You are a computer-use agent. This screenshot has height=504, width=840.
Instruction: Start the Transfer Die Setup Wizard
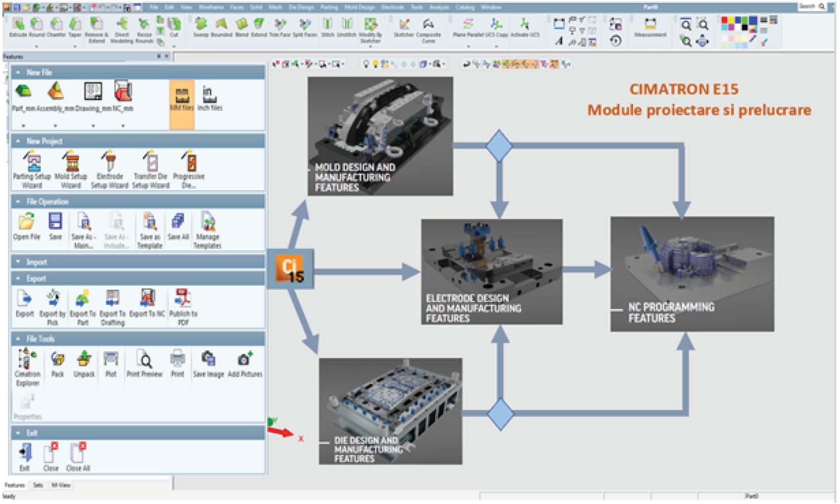tap(150, 169)
